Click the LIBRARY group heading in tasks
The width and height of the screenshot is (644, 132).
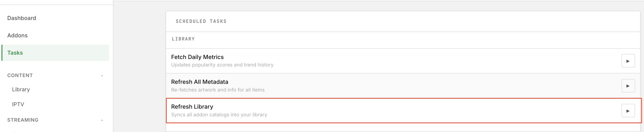click(x=183, y=39)
